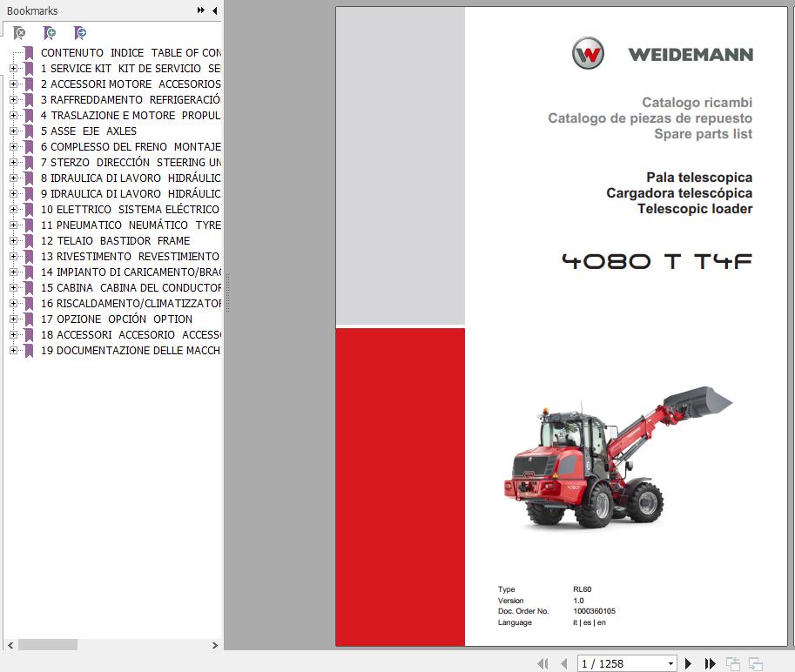Select the 1 SERVICE KIT bookmark
This screenshot has width=795, height=672.
[x=131, y=69]
